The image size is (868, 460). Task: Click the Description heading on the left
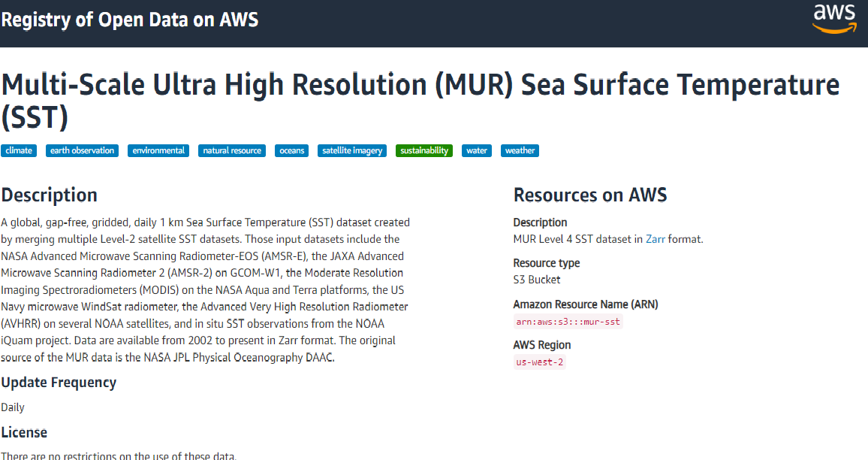[50, 195]
